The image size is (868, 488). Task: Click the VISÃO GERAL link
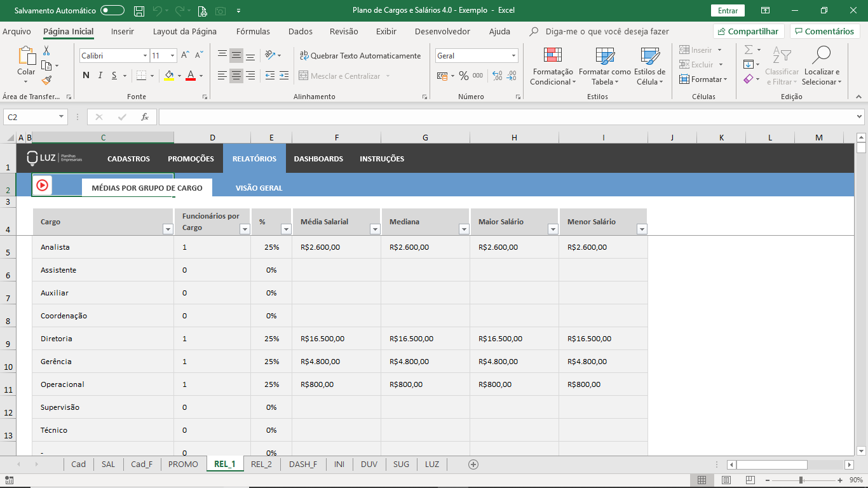[259, 188]
